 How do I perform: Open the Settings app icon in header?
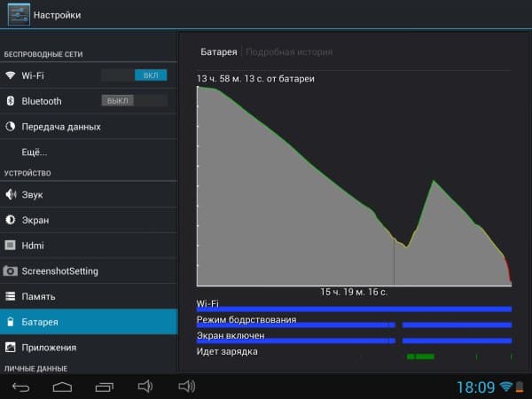point(19,14)
